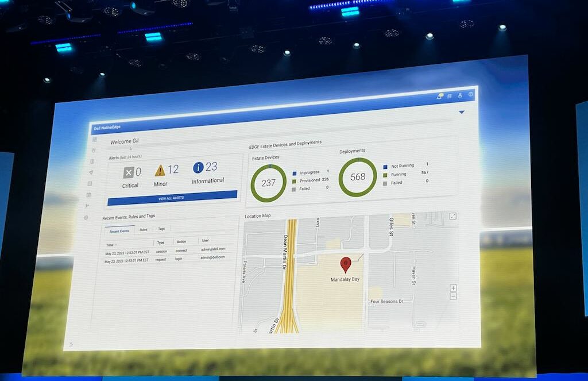Click the gray Critical X alert icon
Viewport: 588px width, 381px height.
(129, 172)
